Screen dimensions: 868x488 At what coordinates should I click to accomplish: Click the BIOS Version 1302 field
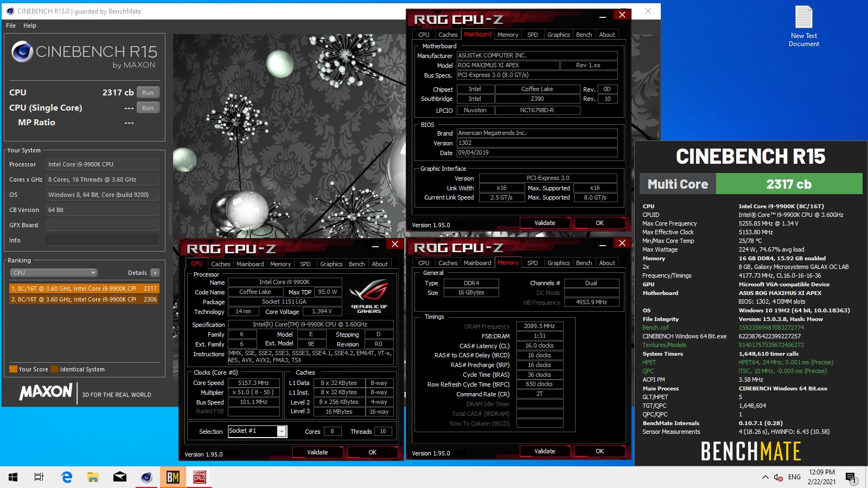tap(537, 143)
